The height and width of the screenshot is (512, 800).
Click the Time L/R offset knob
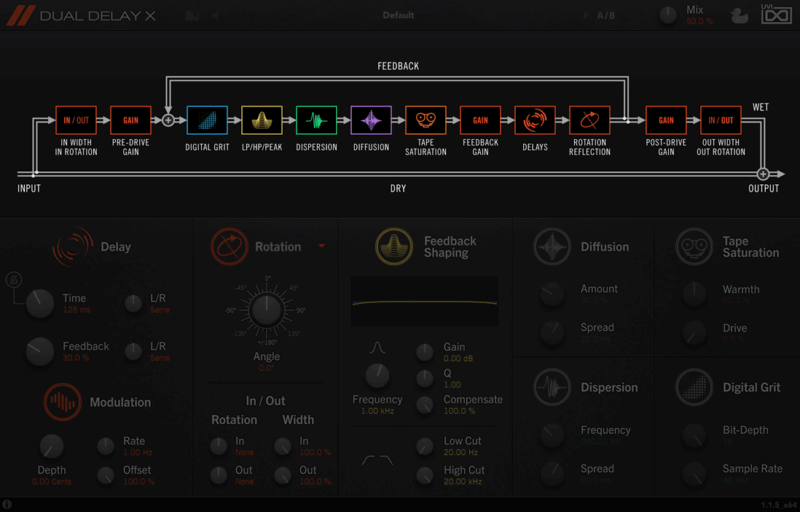tap(134, 303)
